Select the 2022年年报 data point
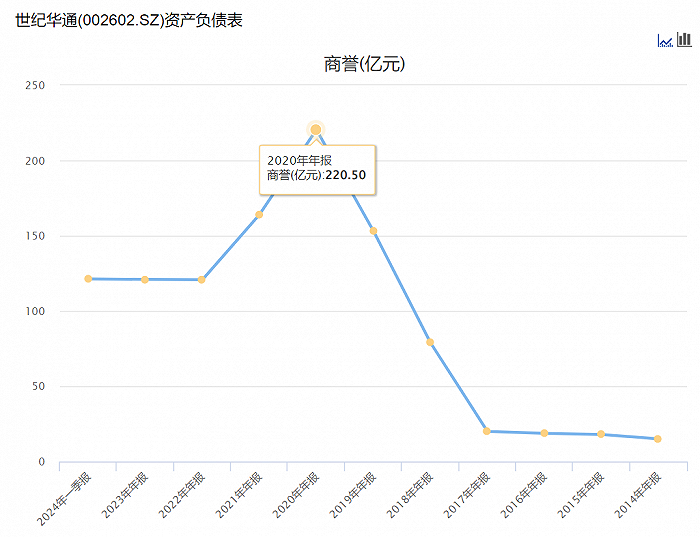Viewport: 700px width, 537px height. 201,279
